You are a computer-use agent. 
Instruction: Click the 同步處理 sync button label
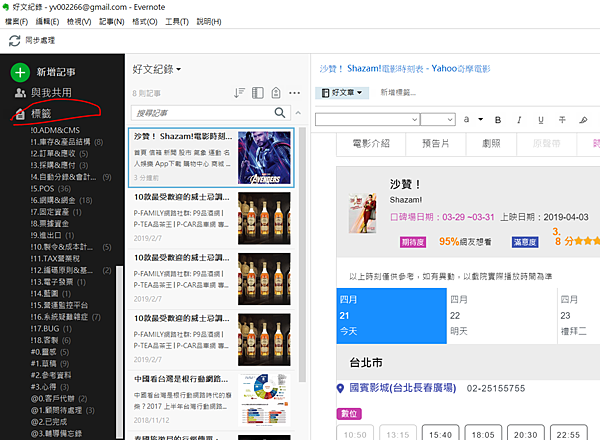point(40,41)
